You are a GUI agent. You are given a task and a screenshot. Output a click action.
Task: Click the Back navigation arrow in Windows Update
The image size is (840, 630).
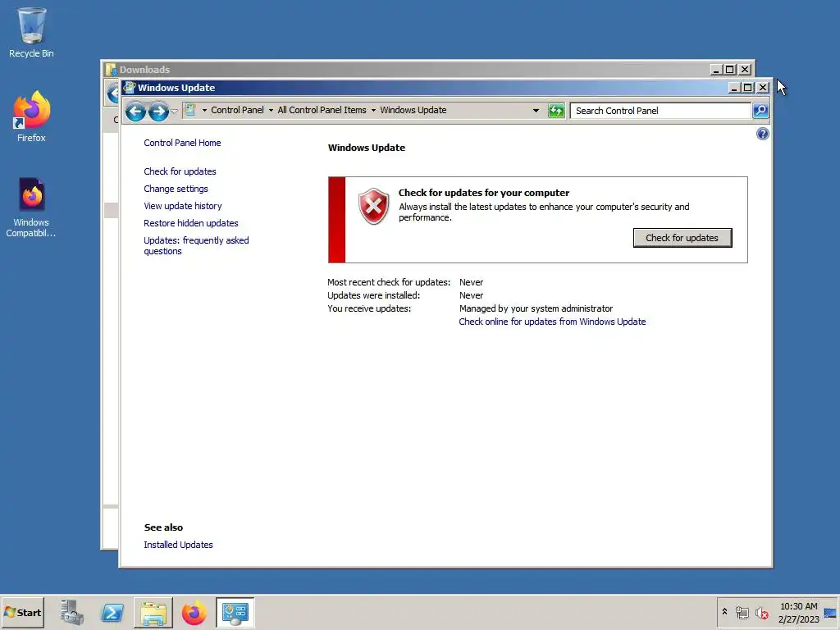pos(135,111)
